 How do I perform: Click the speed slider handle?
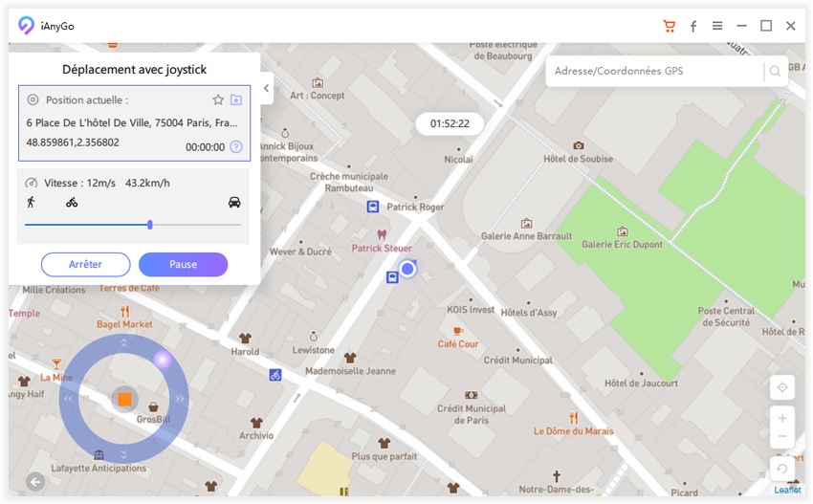[x=150, y=225]
